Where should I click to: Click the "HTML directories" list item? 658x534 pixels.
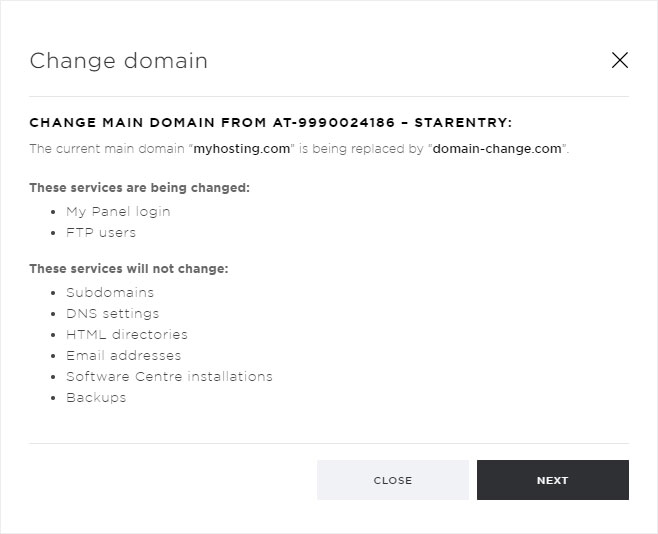tap(127, 334)
